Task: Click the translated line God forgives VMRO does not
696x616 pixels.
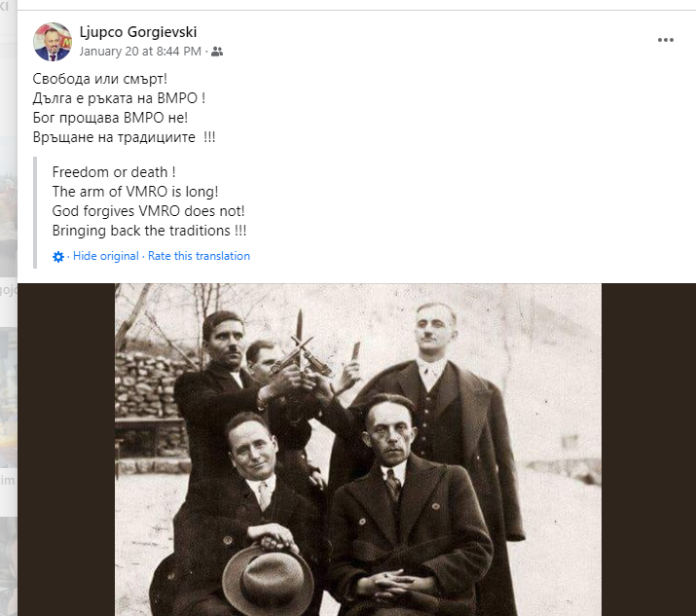Action: 148,211
